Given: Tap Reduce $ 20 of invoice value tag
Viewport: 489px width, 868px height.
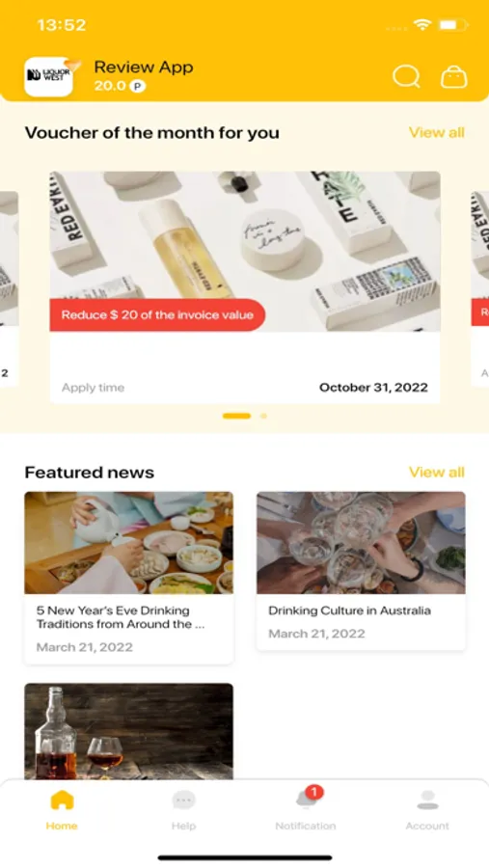Looking at the screenshot, I should coord(157,315).
